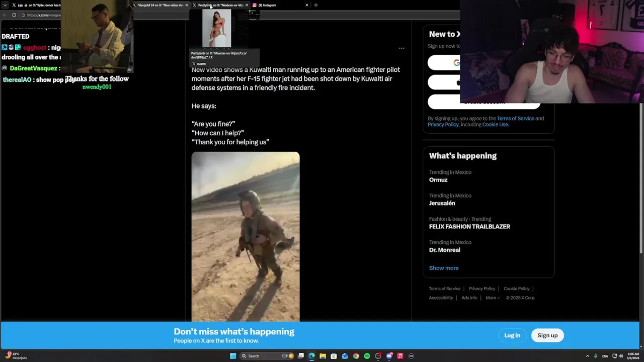
Task: Open the last round taskbar app icon
Action: (x=412, y=356)
